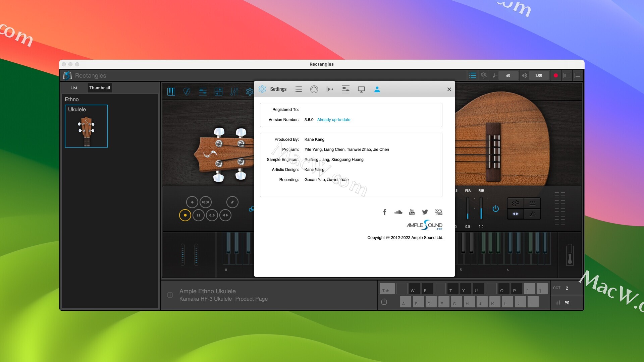Click the info icon beside Ample Ethno Ukulele
Screen dimensions: 644x362
click(x=170, y=295)
